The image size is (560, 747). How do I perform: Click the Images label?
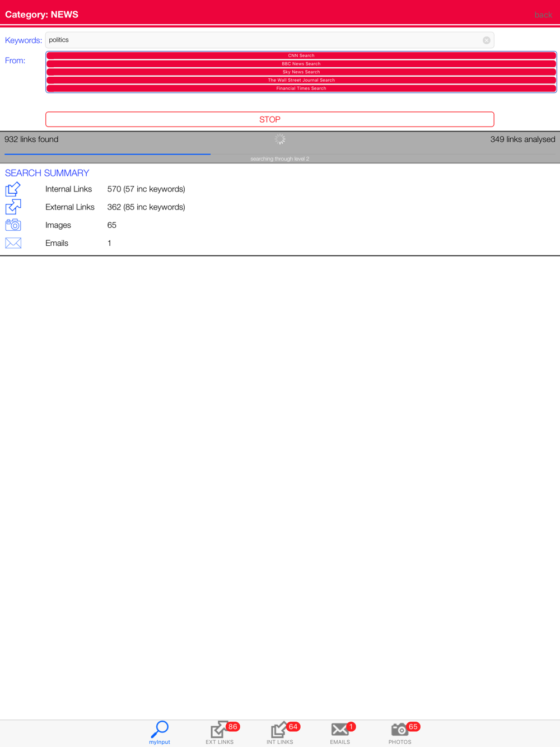tap(58, 225)
